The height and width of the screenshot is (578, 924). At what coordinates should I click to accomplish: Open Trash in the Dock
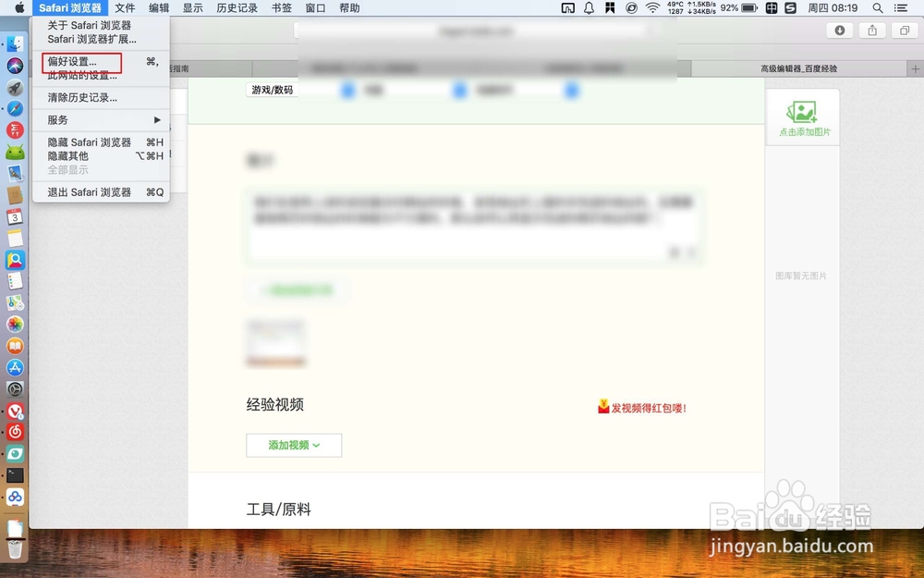(x=16, y=547)
